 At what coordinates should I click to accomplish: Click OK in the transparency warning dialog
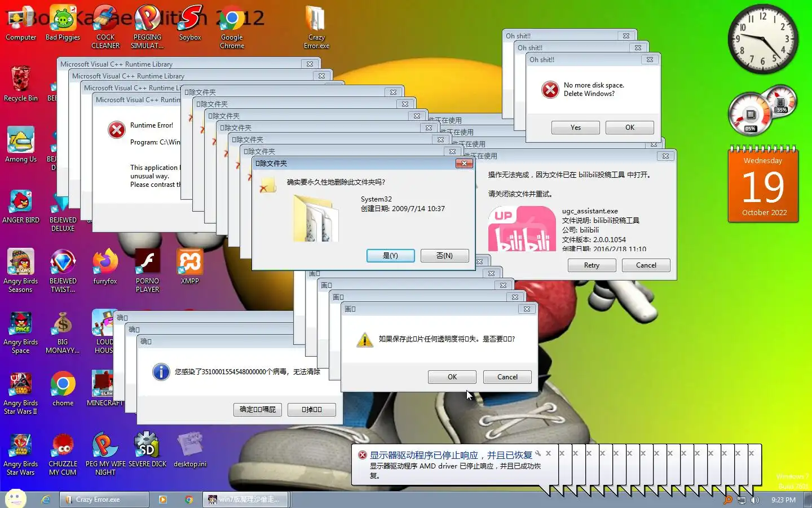(452, 377)
